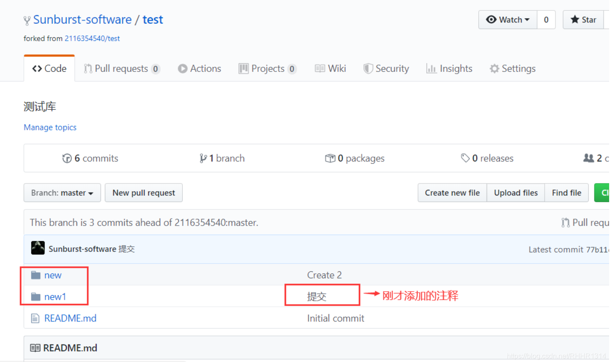This screenshot has height=364, width=610.
Task: Open the new1 folder
Action: coord(55,296)
